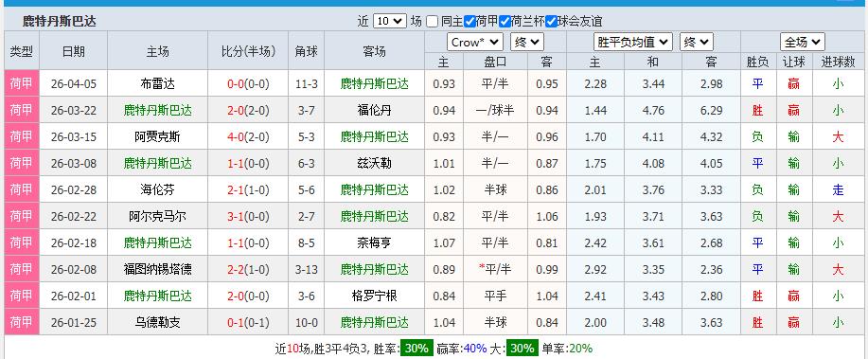Viewport: 868px width, 359px height.
Task: Click the 荷甲 tag on the 26-01-25 row
Action: (21, 322)
